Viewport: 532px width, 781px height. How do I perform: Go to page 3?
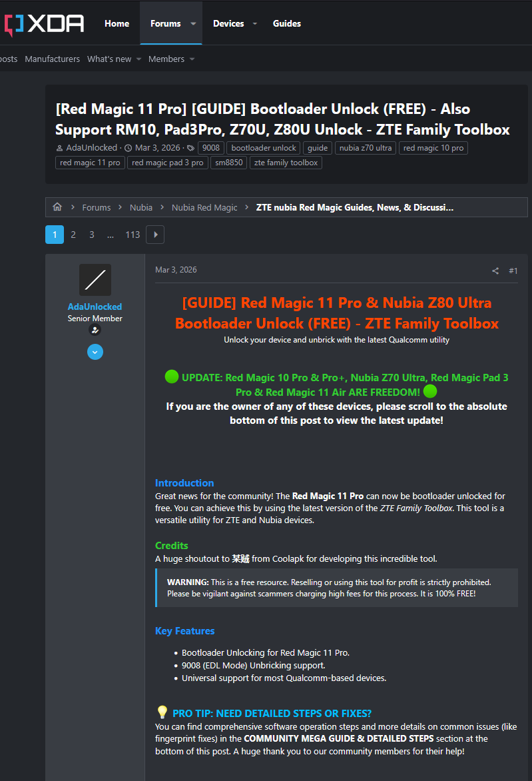92,235
